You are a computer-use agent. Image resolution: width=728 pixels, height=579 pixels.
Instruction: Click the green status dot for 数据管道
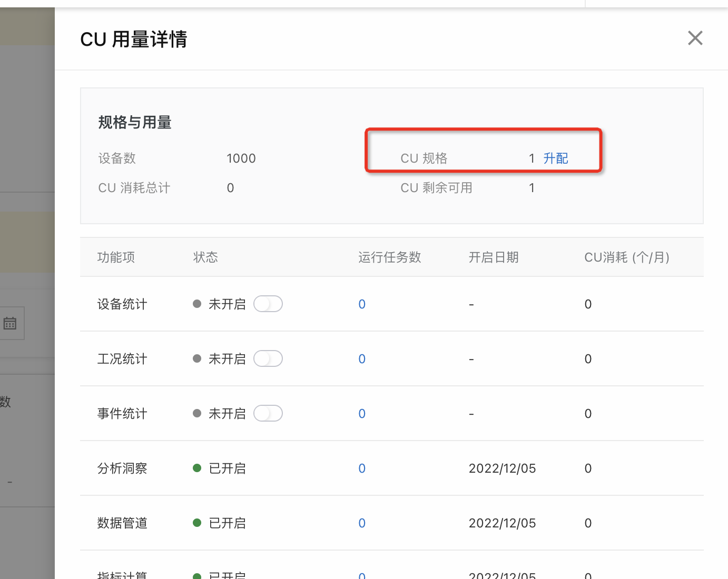[198, 523]
